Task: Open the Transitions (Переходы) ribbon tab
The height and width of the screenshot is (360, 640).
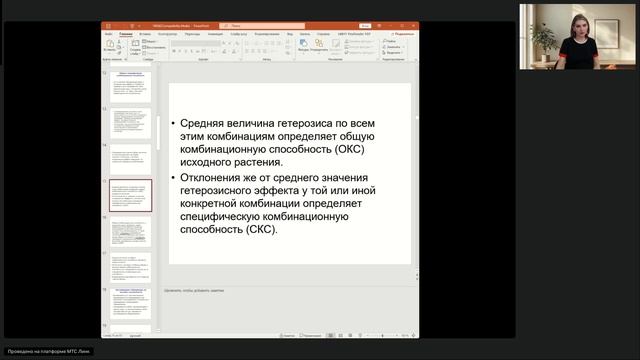Action: pyautogui.click(x=192, y=34)
